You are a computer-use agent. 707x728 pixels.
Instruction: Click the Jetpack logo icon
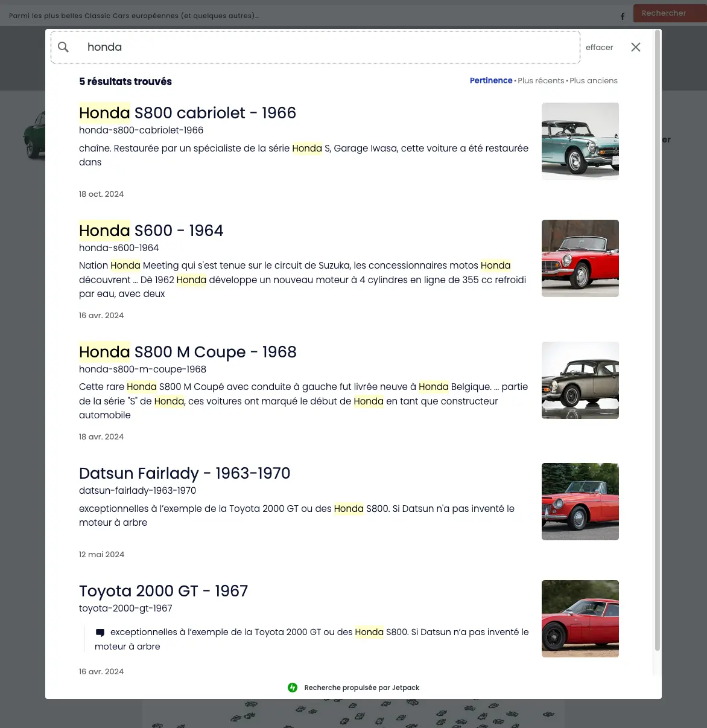(x=293, y=688)
